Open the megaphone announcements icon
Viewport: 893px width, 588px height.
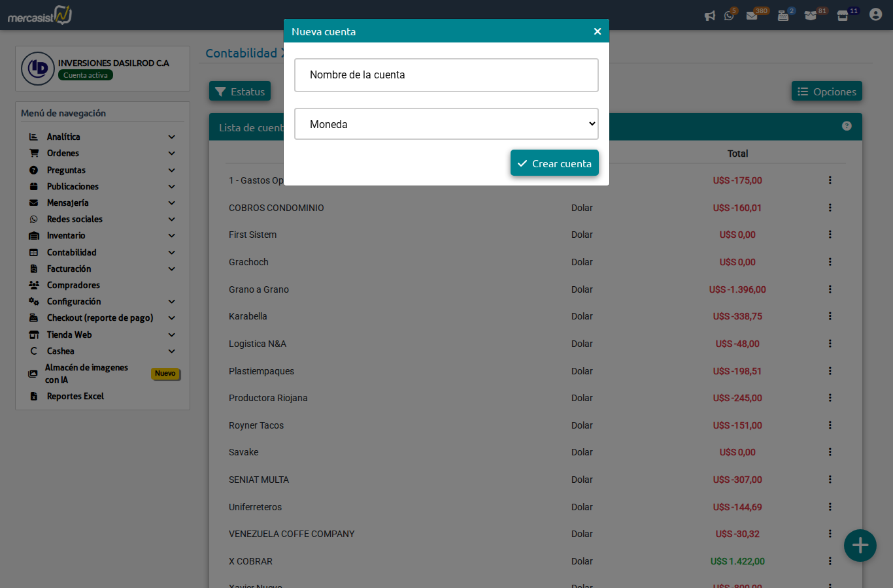click(x=709, y=16)
